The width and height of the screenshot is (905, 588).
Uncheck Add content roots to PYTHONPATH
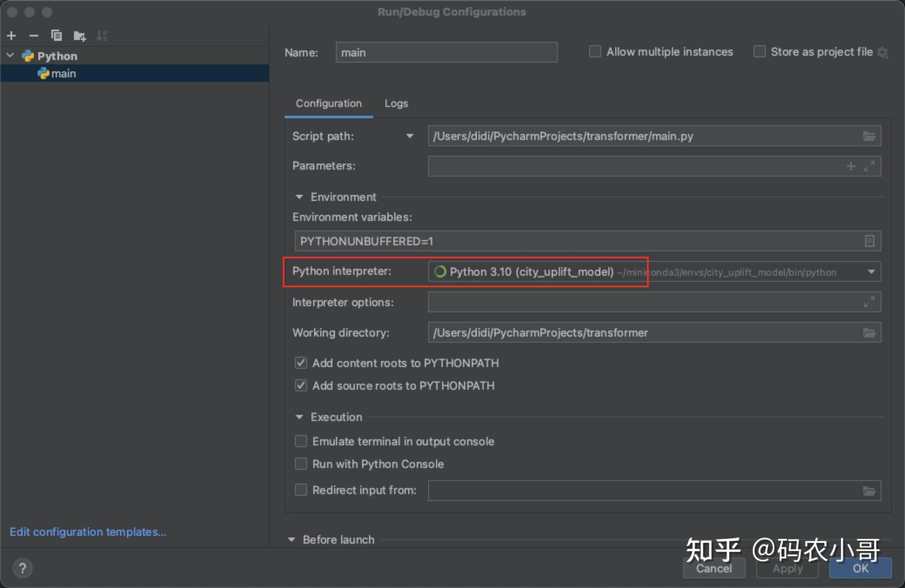pyautogui.click(x=301, y=363)
